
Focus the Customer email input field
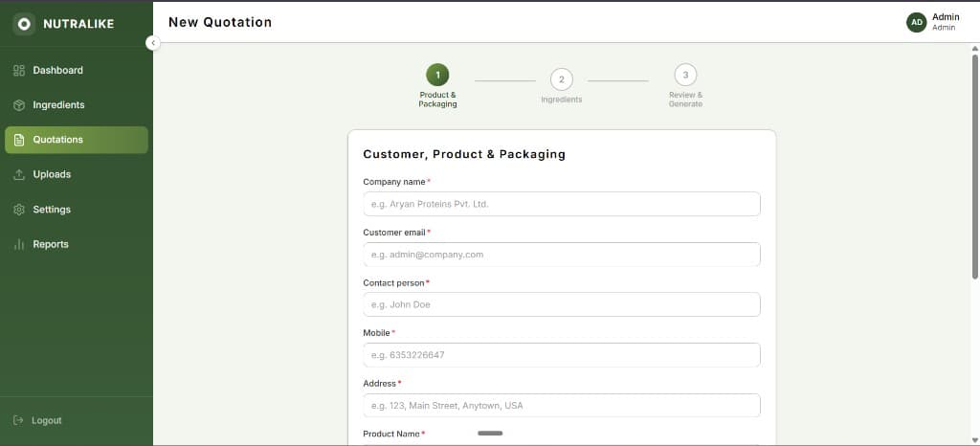pyautogui.click(x=561, y=255)
